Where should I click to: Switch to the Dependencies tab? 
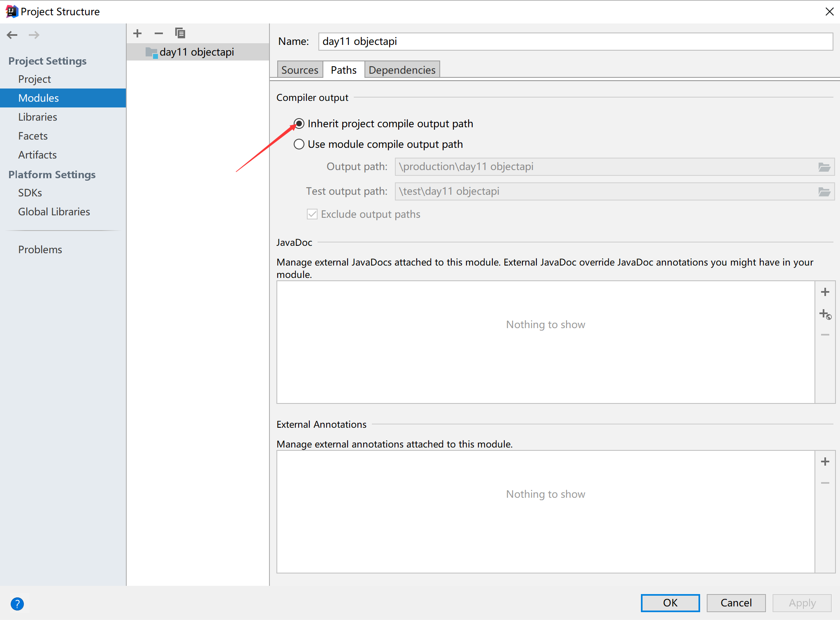coord(401,70)
